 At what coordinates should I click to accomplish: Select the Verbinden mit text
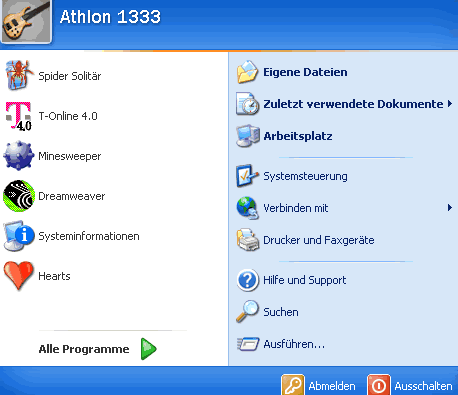(296, 208)
